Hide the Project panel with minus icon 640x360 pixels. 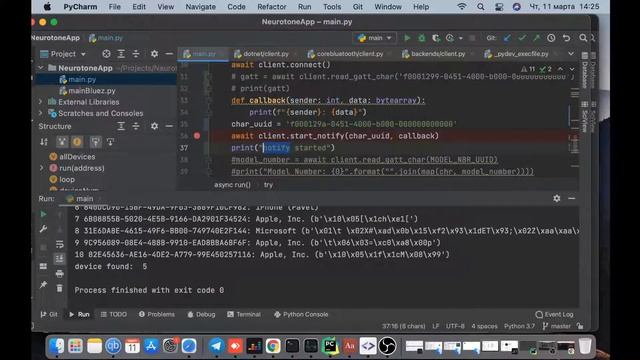169,54
